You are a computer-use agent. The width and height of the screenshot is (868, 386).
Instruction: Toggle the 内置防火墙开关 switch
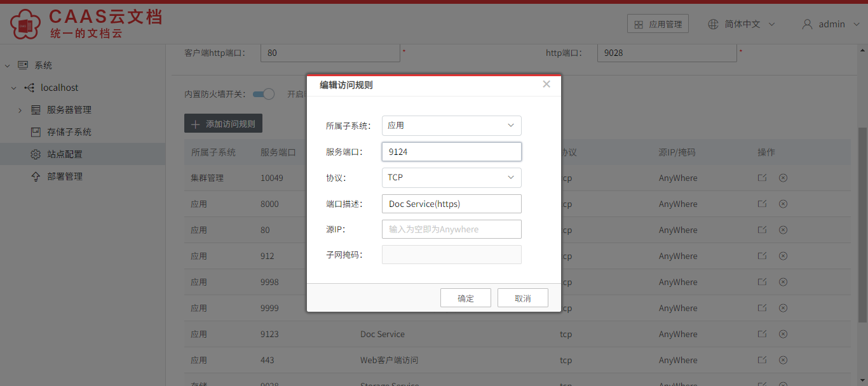[263, 94]
